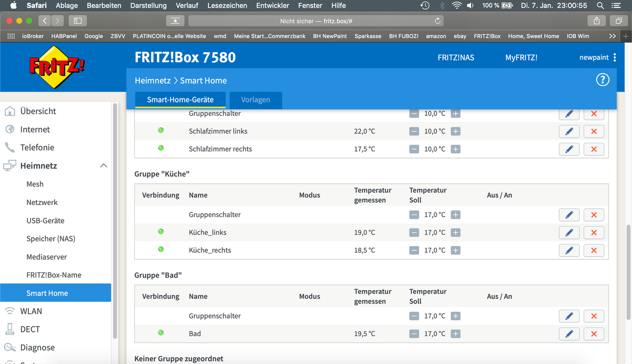Show Safari tab overview
The image size is (632, 364).
click(x=618, y=21)
